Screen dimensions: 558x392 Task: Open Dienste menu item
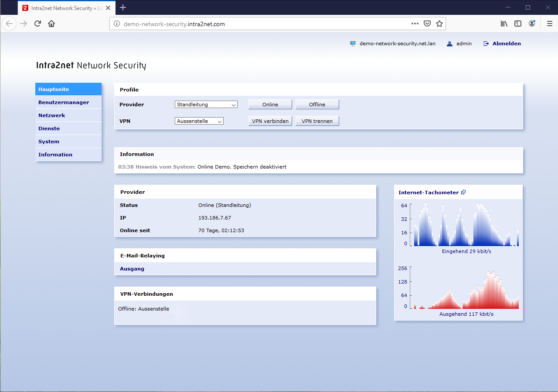[x=68, y=128]
